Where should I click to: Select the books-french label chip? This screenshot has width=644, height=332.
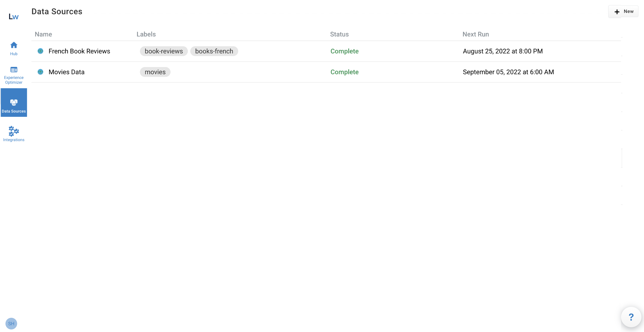[x=214, y=51]
